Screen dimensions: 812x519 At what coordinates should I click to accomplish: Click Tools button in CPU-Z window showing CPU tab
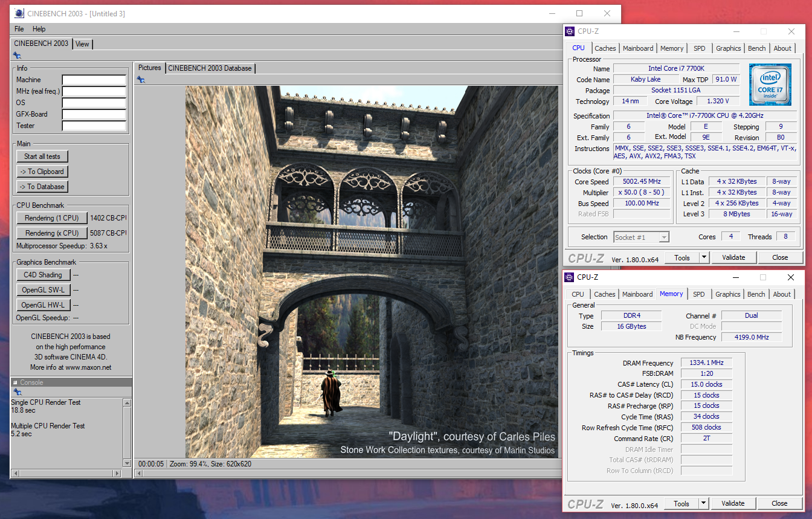pyautogui.click(x=682, y=257)
